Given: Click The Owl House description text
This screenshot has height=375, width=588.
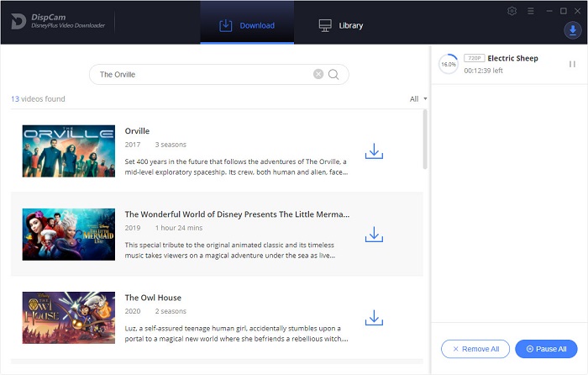Looking at the screenshot, I should pos(236,333).
